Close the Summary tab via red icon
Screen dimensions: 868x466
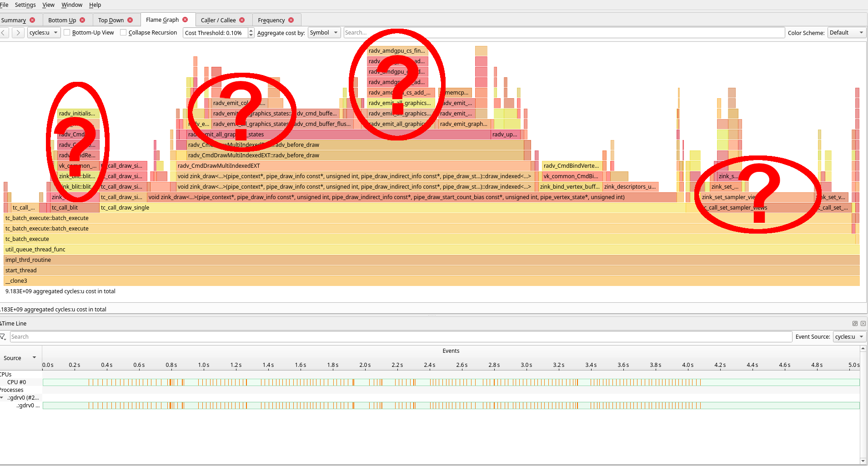point(32,20)
